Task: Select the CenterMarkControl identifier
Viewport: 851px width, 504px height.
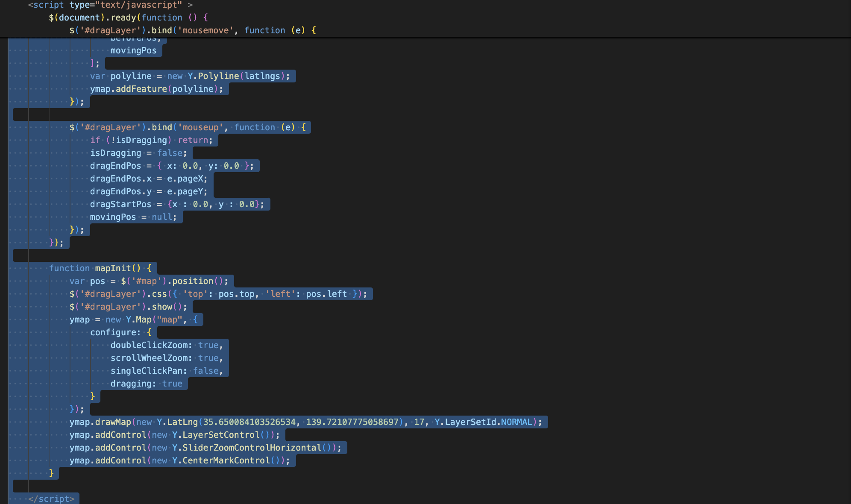Action: click(x=227, y=460)
